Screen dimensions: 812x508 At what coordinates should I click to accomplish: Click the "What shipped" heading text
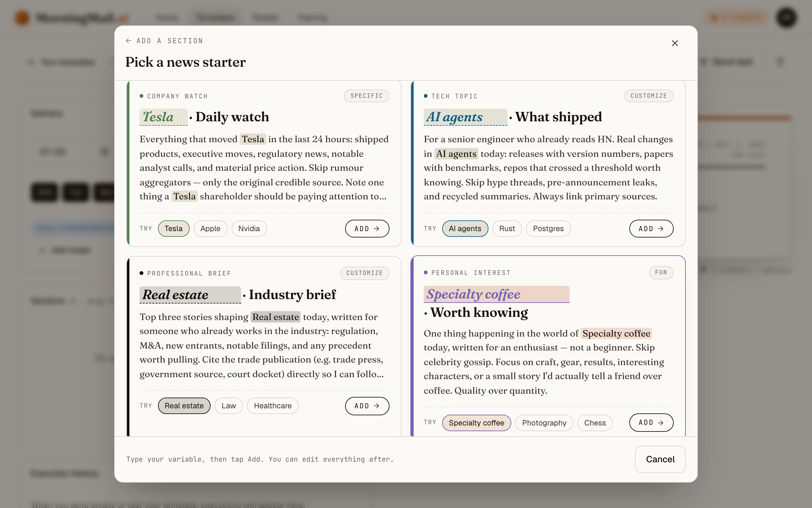pyautogui.click(x=559, y=117)
